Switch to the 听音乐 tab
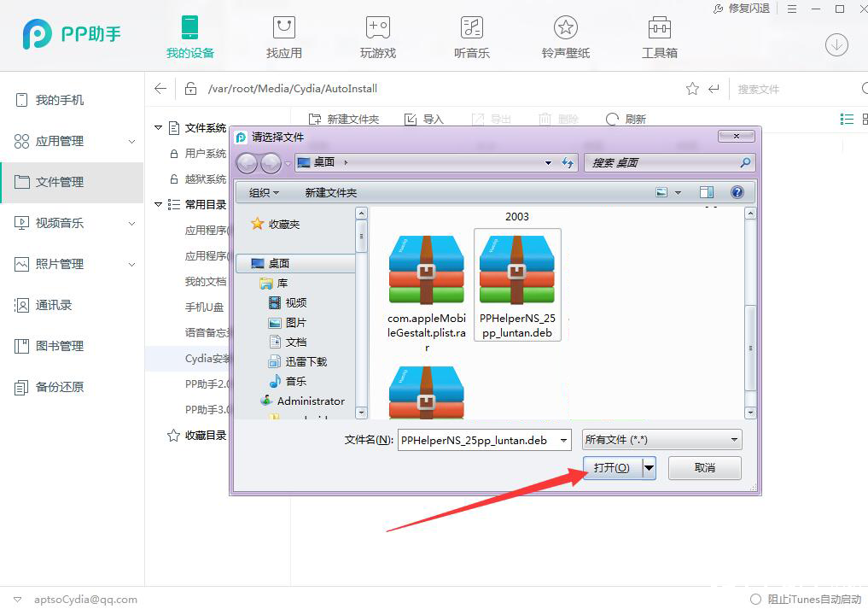 tap(472, 37)
